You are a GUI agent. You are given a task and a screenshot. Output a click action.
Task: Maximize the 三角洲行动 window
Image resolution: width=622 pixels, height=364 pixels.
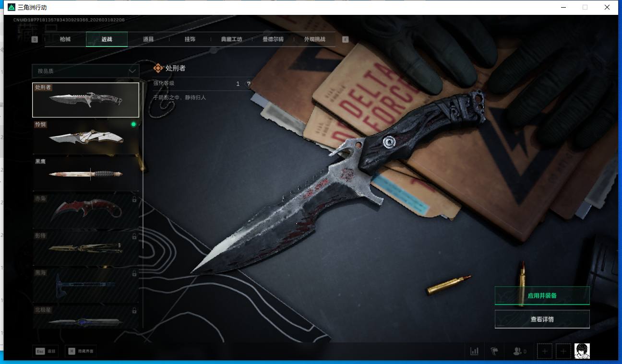tap(585, 7)
